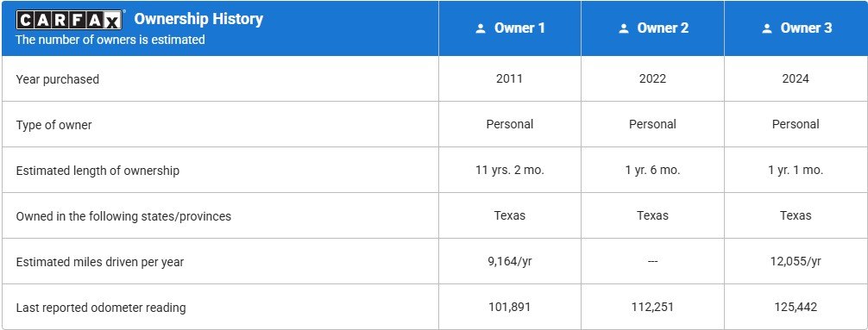Click Estimated miles driven per year label
The height and width of the screenshot is (330, 868).
point(99,261)
